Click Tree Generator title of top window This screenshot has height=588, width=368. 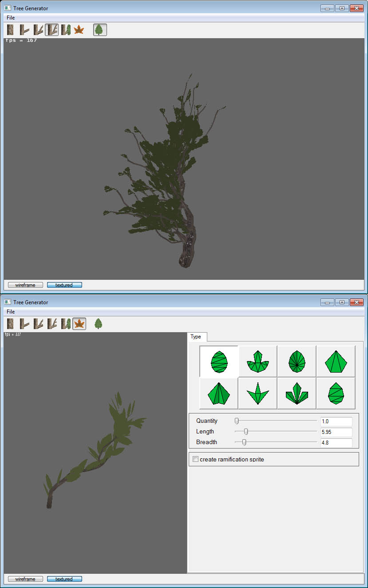[x=31, y=8]
